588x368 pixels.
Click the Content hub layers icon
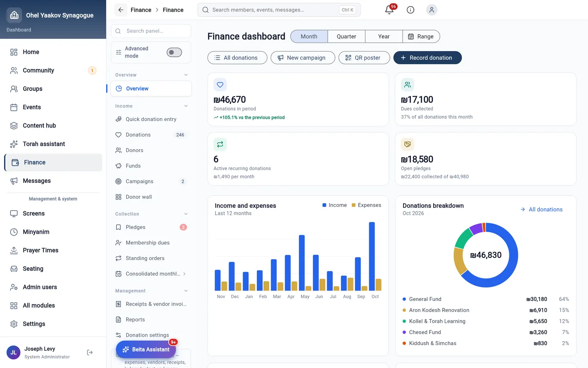pos(14,126)
